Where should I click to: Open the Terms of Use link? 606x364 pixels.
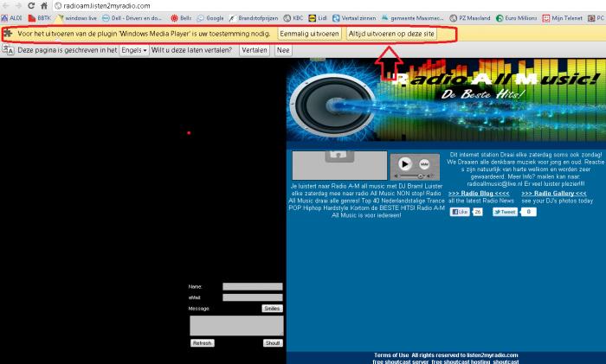[391, 355]
